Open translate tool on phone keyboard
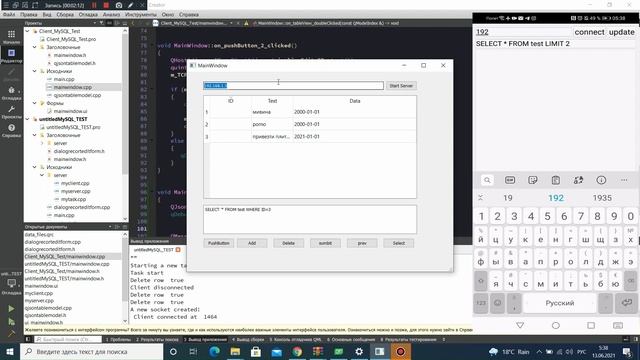The height and width of the screenshot is (360, 640). 578,180
